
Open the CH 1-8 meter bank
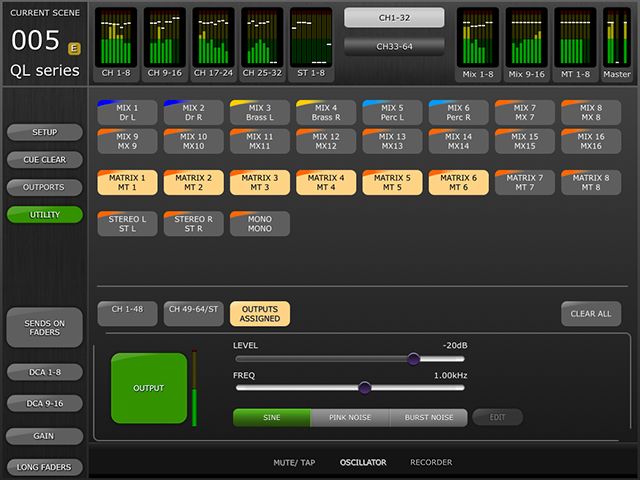coord(117,44)
